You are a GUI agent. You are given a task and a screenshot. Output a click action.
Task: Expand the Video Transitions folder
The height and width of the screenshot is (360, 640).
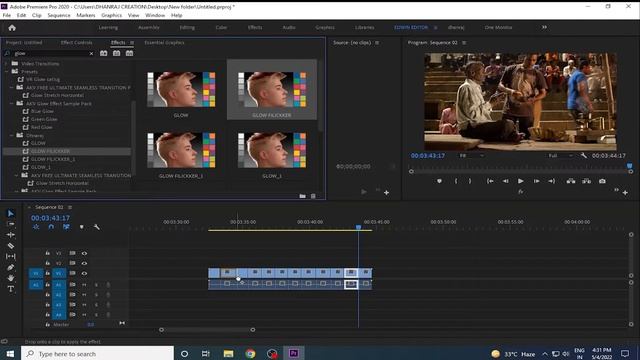coord(6,64)
